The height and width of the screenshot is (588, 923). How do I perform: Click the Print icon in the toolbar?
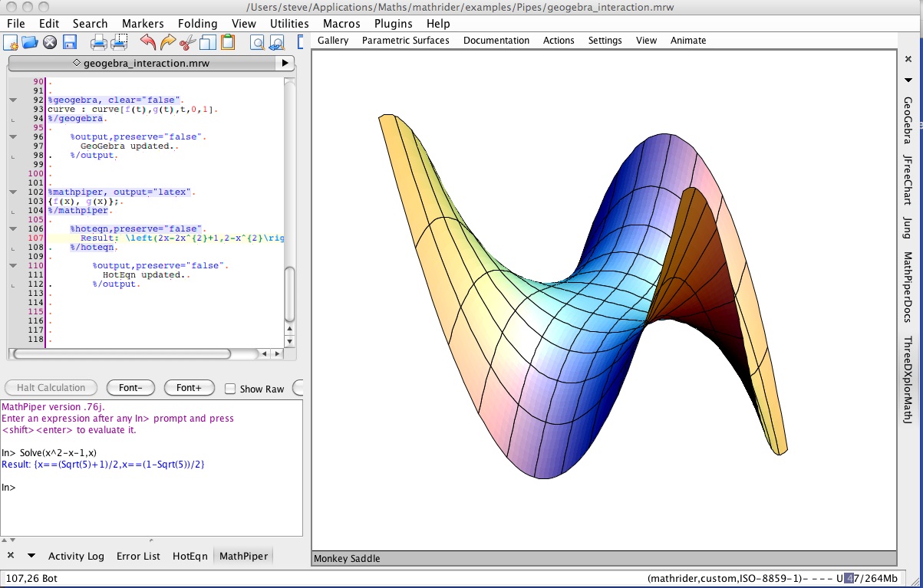coord(100,42)
